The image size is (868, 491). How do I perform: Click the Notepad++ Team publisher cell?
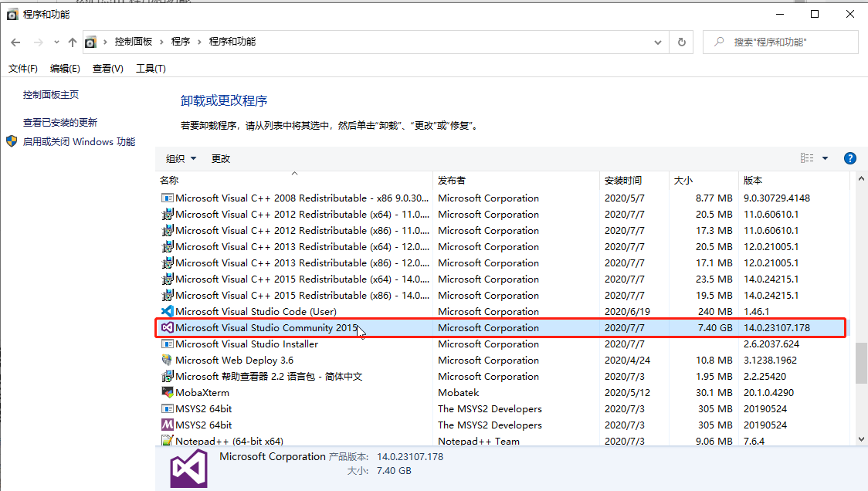[479, 441]
